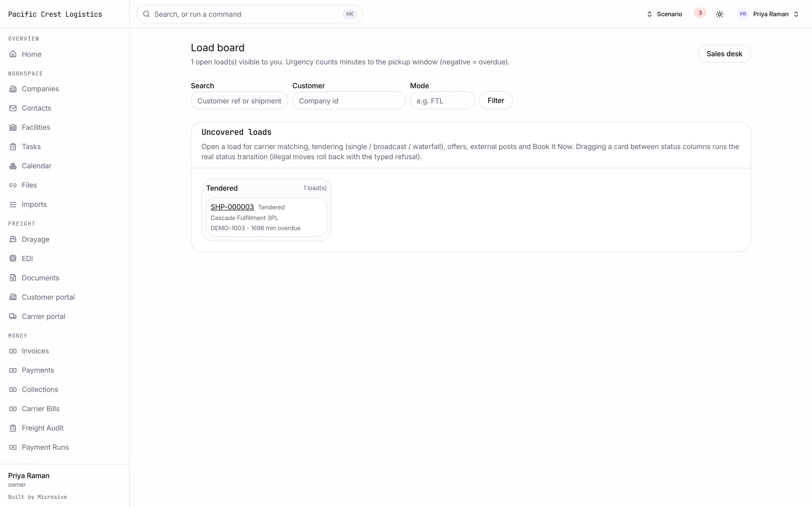Screen dimensions: 812x507
Task: Expand the Priya Raman account menu
Action: point(768,14)
